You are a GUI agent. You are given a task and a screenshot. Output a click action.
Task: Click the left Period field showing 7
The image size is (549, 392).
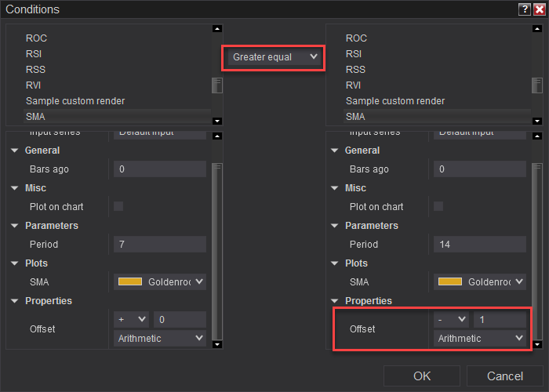coord(160,245)
